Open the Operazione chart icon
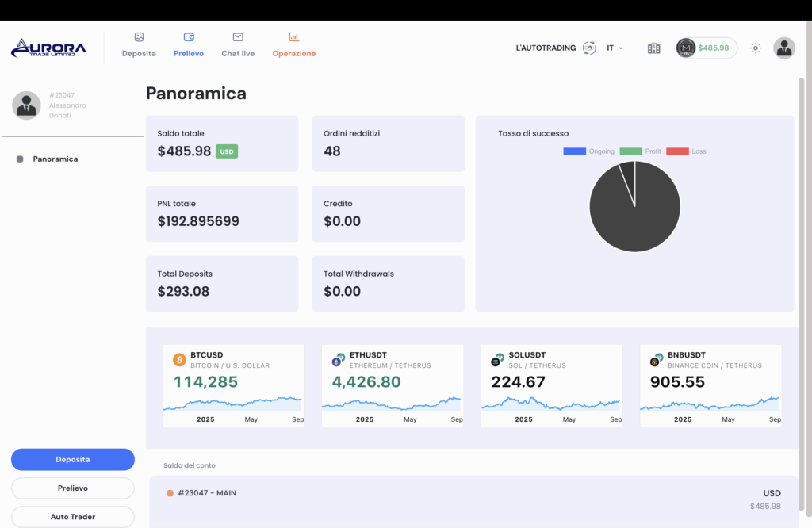This screenshot has height=528, width=812. click(x=293, y=37)
